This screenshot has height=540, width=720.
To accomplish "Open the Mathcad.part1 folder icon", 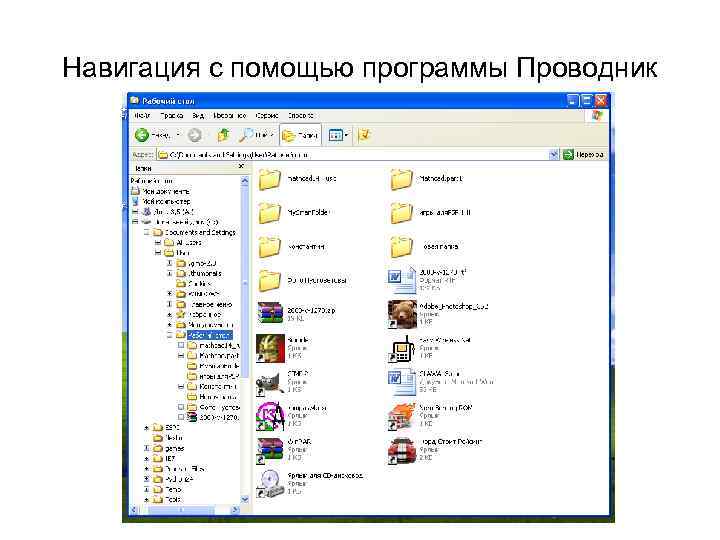I will click(x=401, y=179).
